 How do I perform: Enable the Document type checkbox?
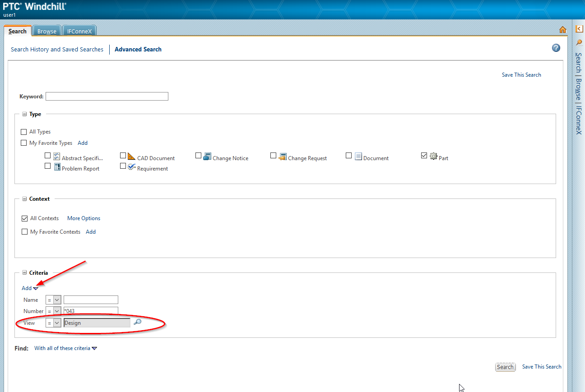pyautogui.click(x=348, y=155)
